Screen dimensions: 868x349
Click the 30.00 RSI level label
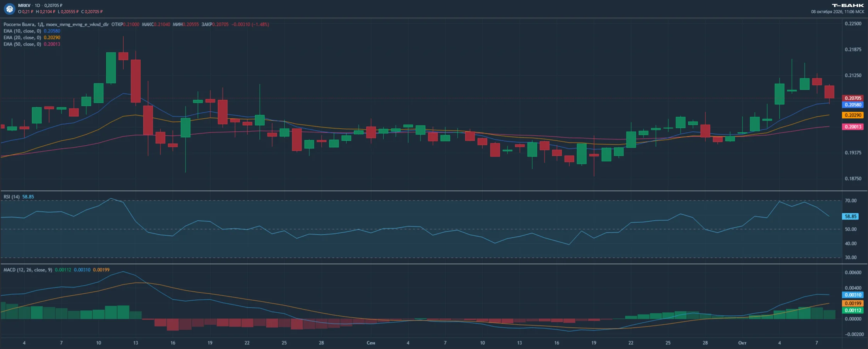pyautogui.click(x=851, y=257)
